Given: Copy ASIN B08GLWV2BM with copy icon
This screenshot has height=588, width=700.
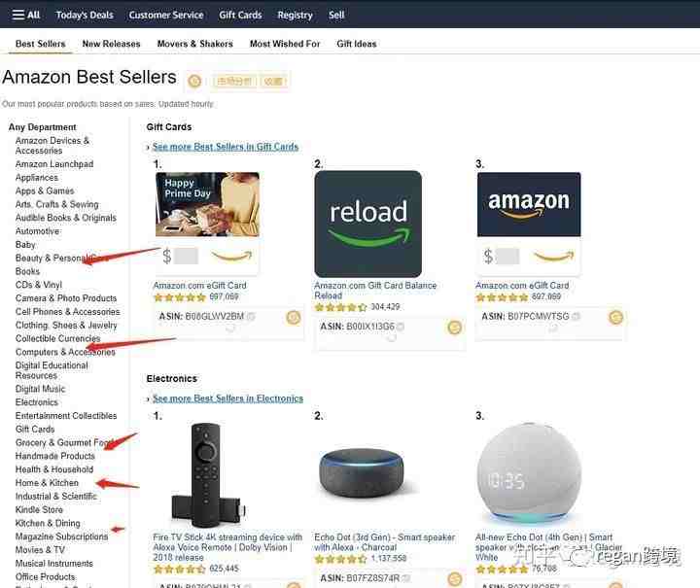Looking at the screenshot, I should [252, 317].
